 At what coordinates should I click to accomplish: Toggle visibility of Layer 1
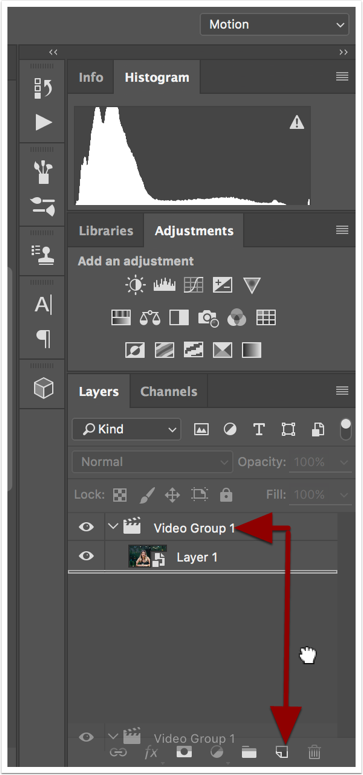(x=86, y=557)
